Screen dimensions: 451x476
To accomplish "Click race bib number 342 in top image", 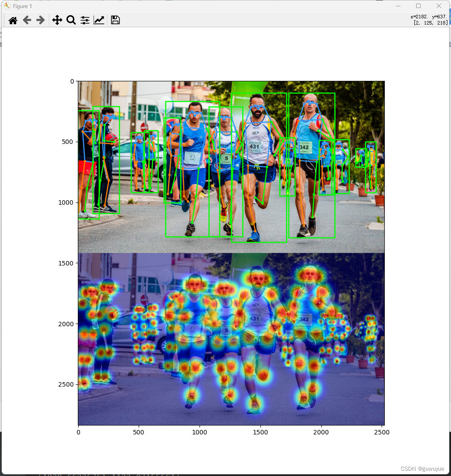I will [304, 147].
